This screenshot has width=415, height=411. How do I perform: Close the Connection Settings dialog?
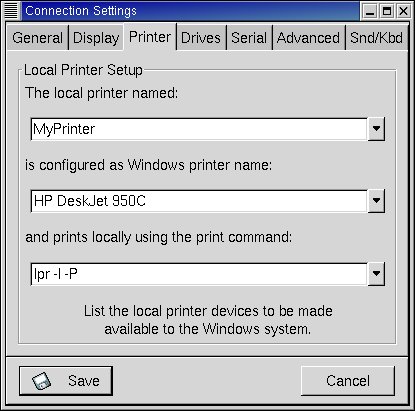403,11
